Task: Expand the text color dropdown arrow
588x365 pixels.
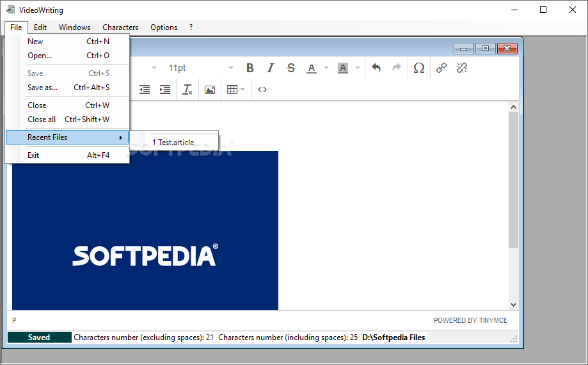Action: click(x=326, y=68)
